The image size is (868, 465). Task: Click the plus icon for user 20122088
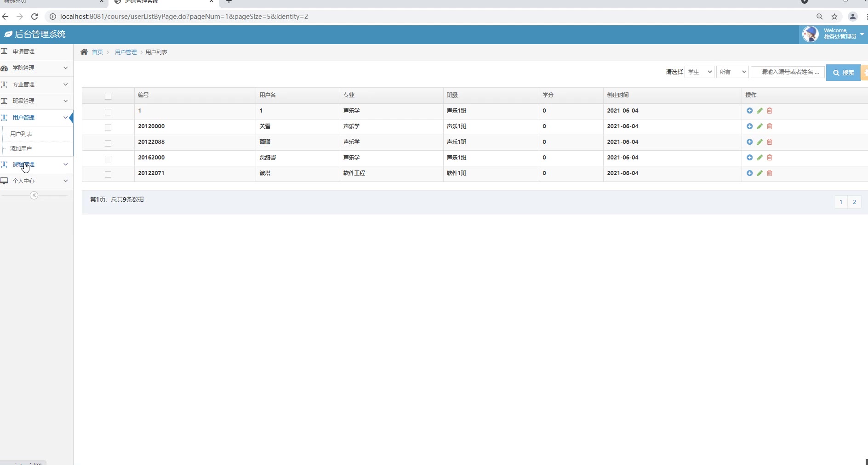(x=749, y=142)
